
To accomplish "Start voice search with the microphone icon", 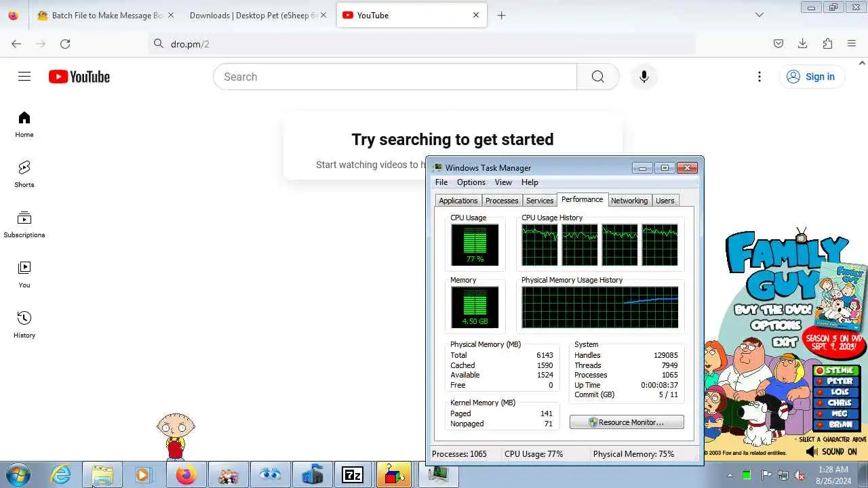I will 644,77.
